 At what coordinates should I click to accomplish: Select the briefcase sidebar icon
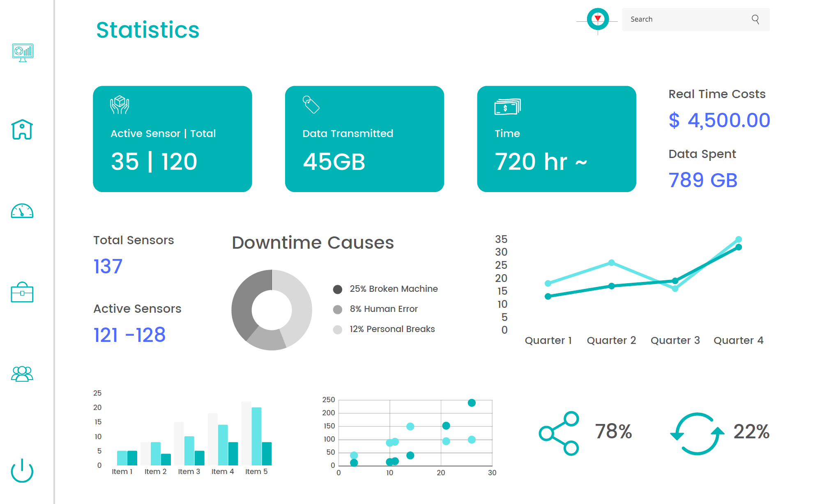pos(22,292)
